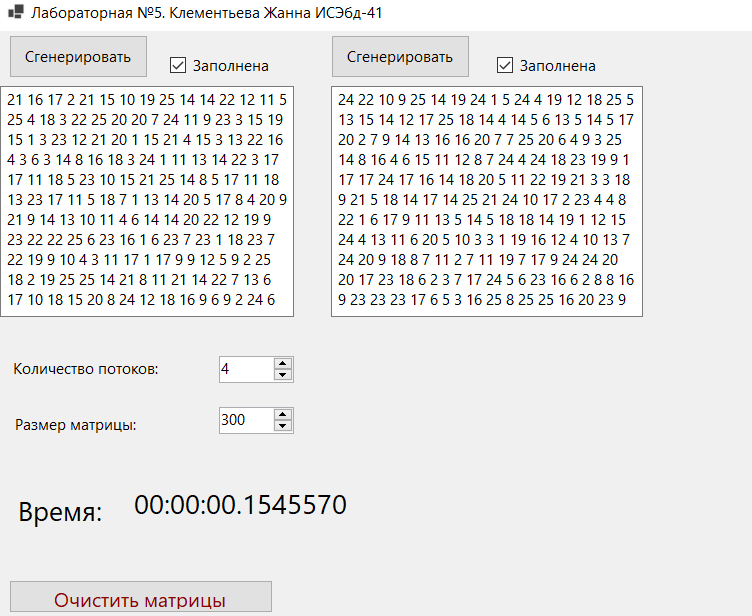Click the Количество потоков: label
This screenshot has width=752, height=616.
point(86,369)
